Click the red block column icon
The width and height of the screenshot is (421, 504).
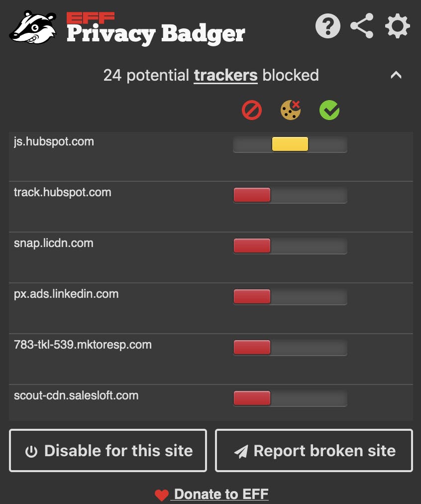click(251, 110)
